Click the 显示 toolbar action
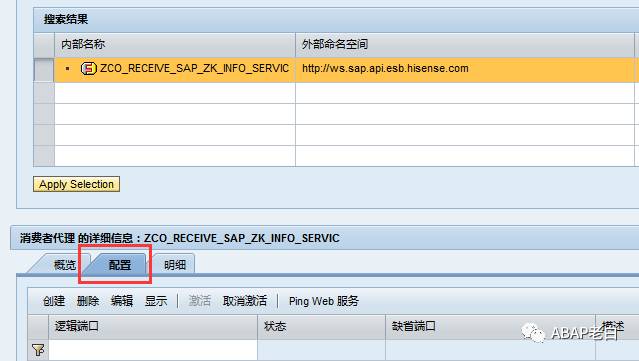 tap(156, 301)
